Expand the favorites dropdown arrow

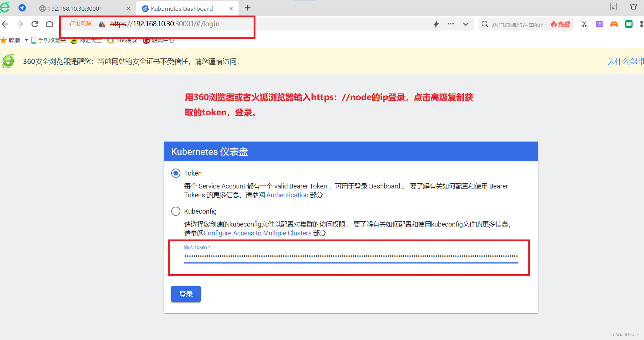[x=26, y=40]
